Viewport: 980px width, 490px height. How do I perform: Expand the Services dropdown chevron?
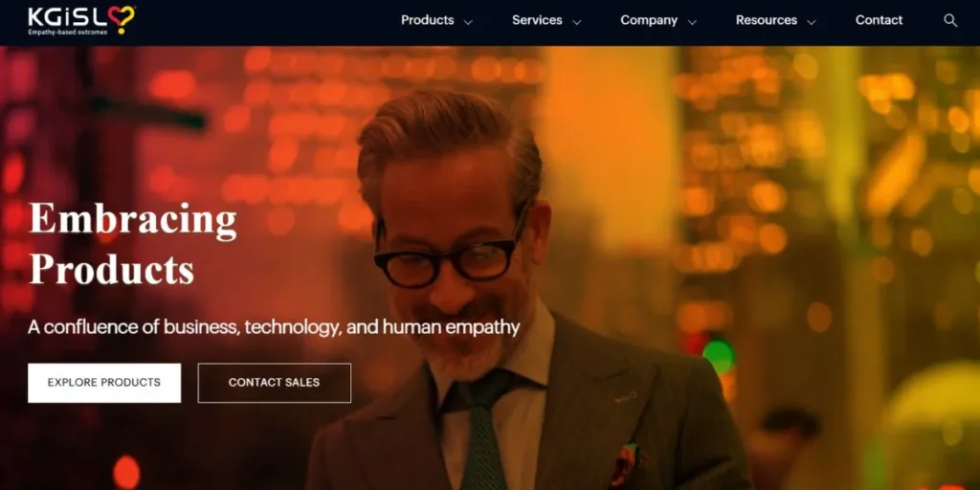[x=577, y=22]
